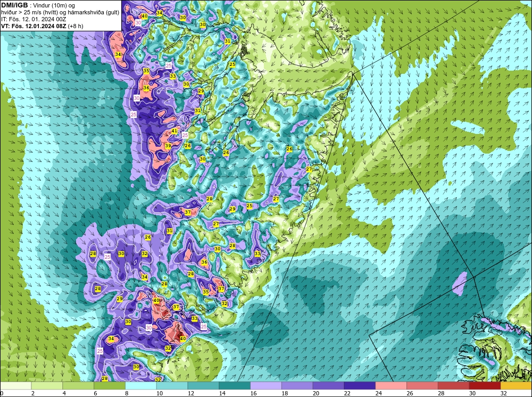This screenshot has height=397, width=532.
Task: Click the '2' tick on the color scale
Action: 32,393
